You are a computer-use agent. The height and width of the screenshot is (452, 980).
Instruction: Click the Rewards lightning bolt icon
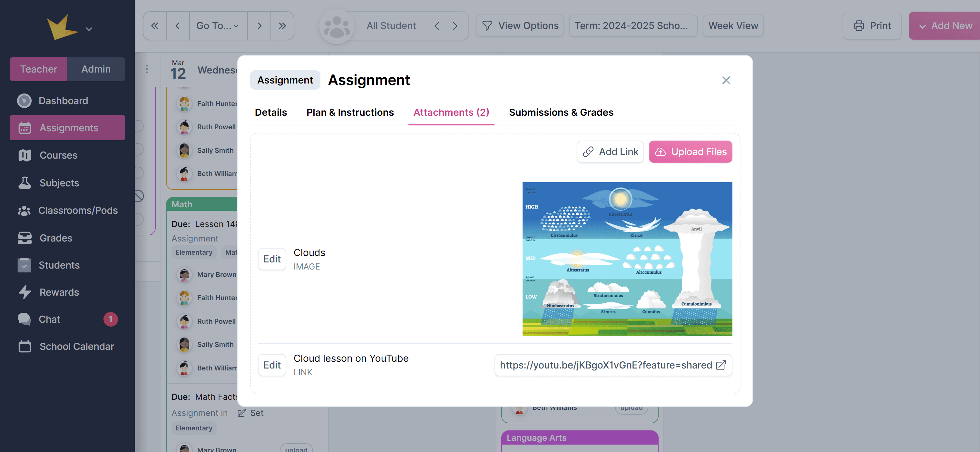(25, 292)
